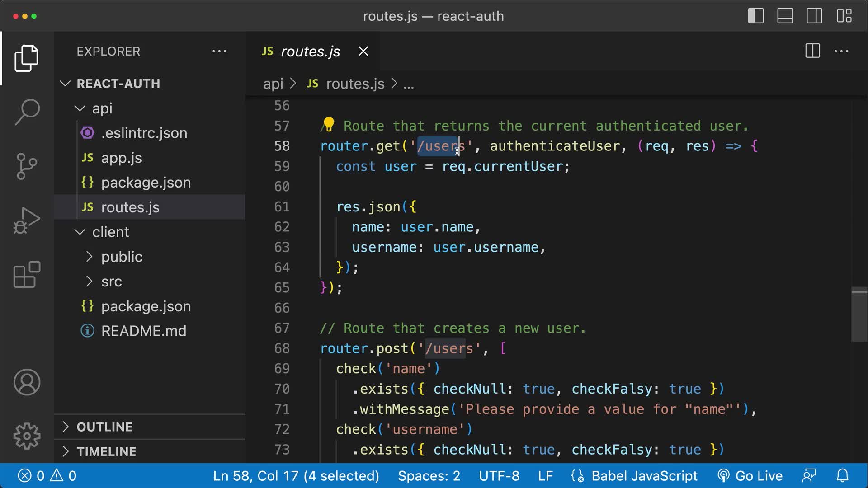Open the Accounts menu
This screenshot has height=488, width=868.
(27, 382)
